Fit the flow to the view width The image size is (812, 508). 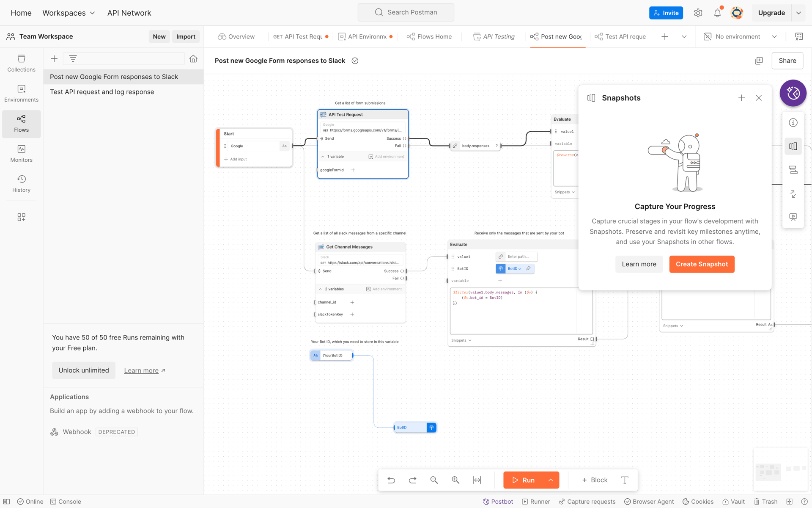coord(477,480)
